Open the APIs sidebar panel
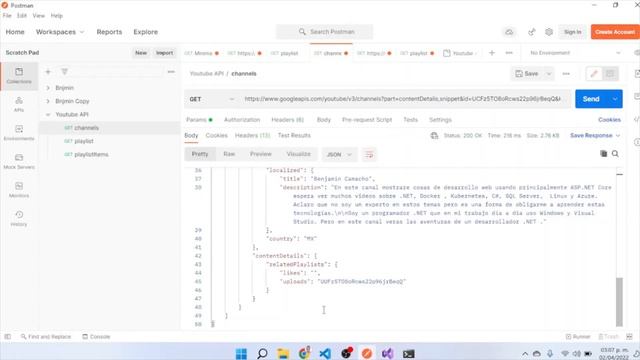Screen dimensions: 640x360 point(19,104)
